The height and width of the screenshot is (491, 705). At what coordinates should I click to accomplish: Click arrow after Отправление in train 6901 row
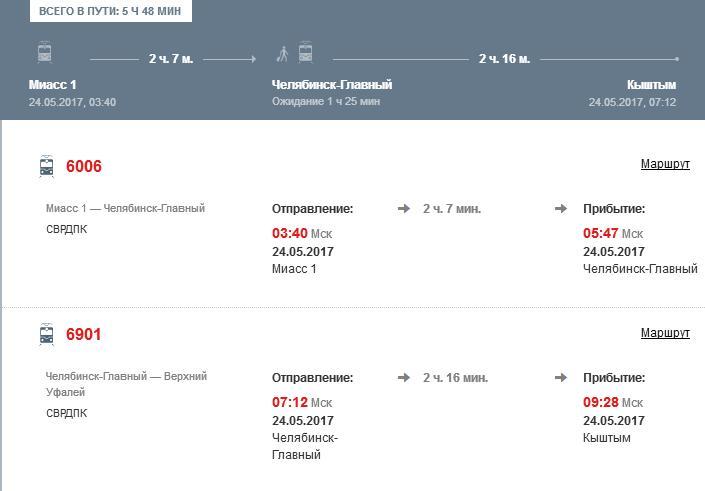404,378
